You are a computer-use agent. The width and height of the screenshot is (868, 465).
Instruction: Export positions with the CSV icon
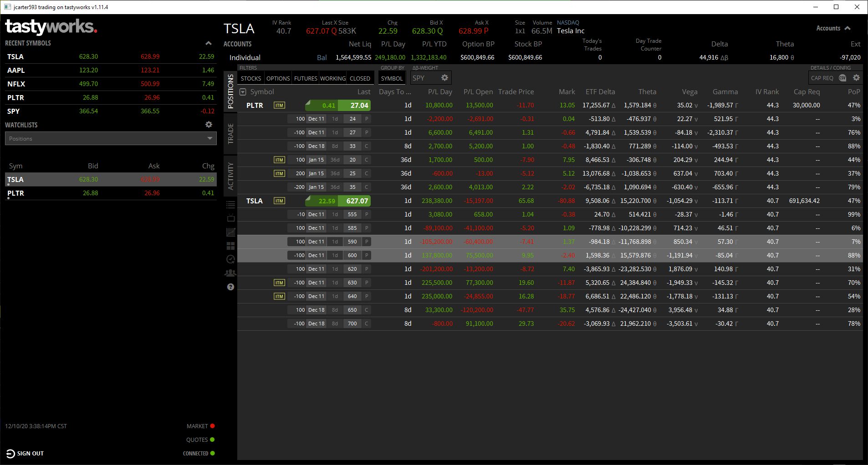[x=842, y=78]
